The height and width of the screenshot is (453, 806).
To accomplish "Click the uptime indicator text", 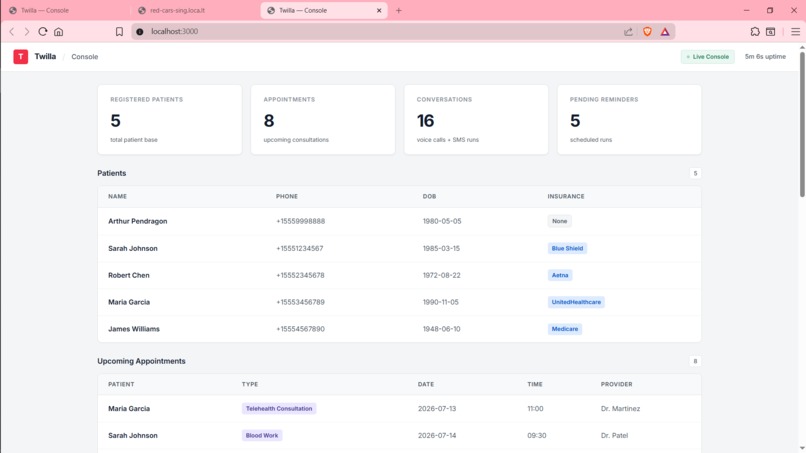I will coord(765,57).
